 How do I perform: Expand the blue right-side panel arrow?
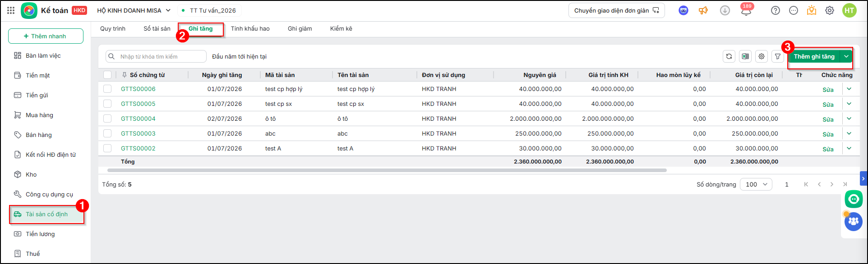(x=863, y=179)
